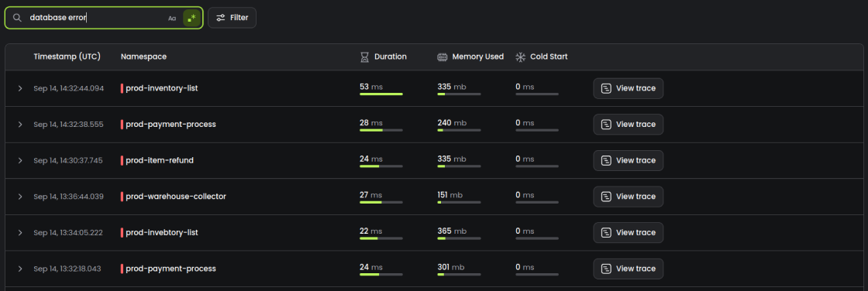View trace for prod-inventory-list

click(x=629, y=88)
